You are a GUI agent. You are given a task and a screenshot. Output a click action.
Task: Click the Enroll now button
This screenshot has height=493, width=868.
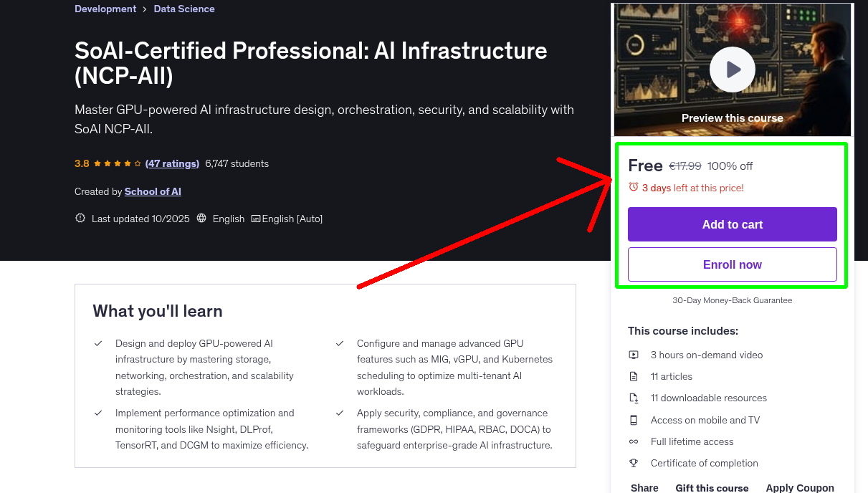point(732,264)
